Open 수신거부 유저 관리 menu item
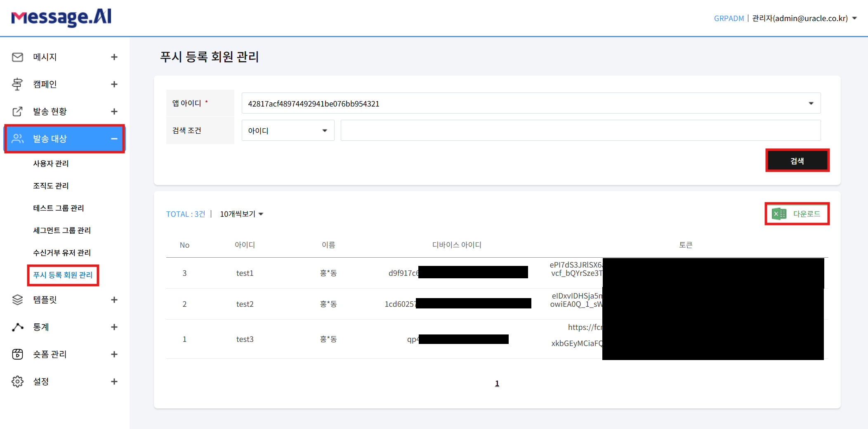868x429 pixels. point(62,252)
